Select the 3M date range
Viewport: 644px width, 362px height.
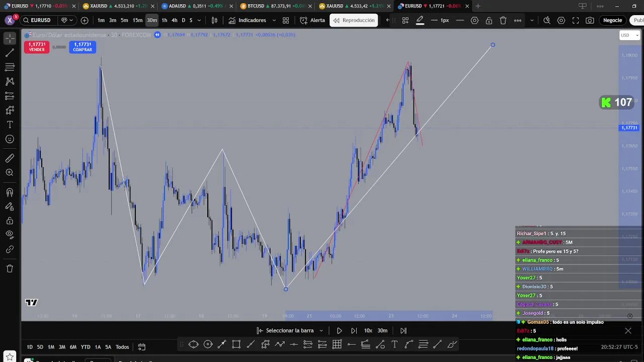(x=62, y=347)
